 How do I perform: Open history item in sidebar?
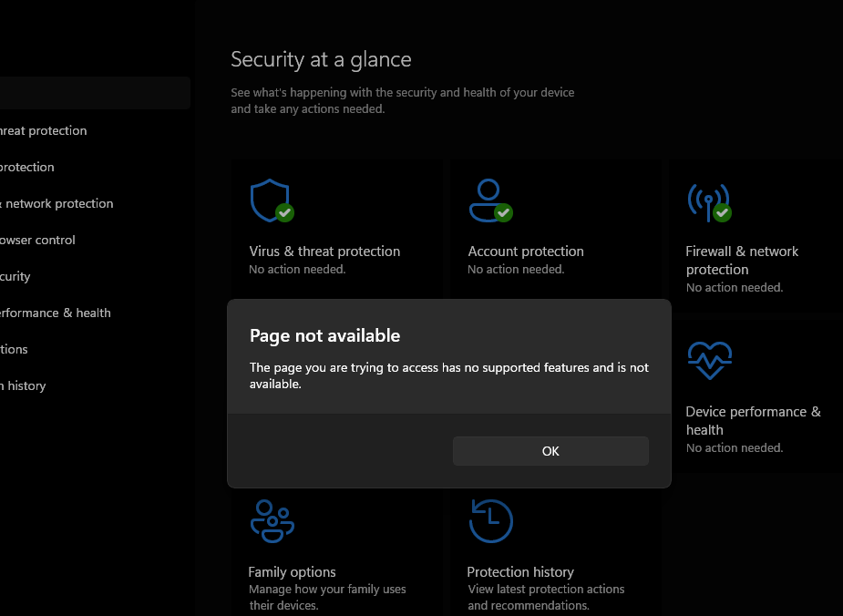23,386
